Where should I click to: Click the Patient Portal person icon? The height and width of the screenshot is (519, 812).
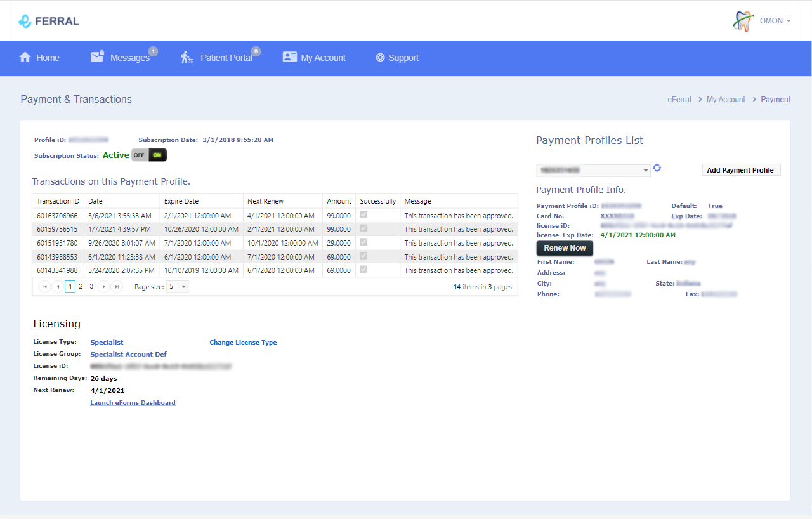point(187,57)
